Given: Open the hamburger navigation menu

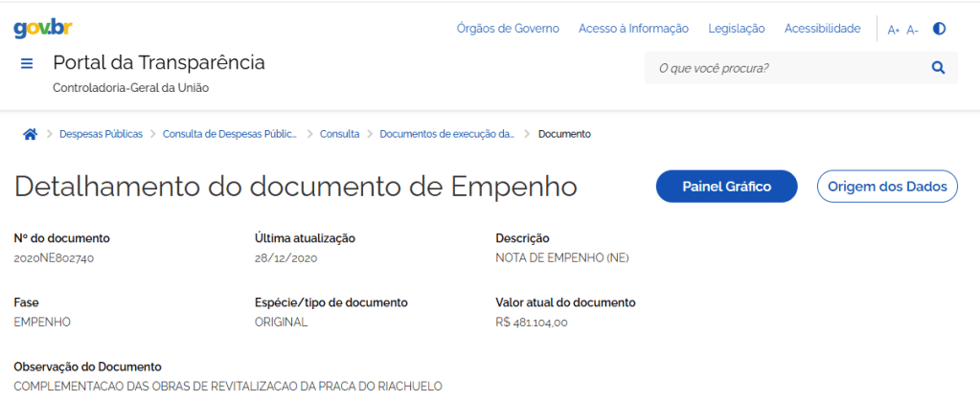Looking at the screenshot, I should click(x=27, y=64).
